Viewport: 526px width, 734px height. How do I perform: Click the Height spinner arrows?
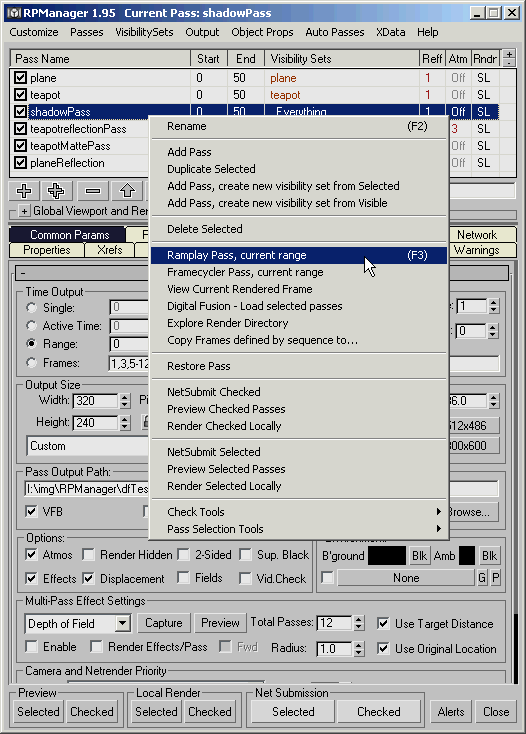124,423
